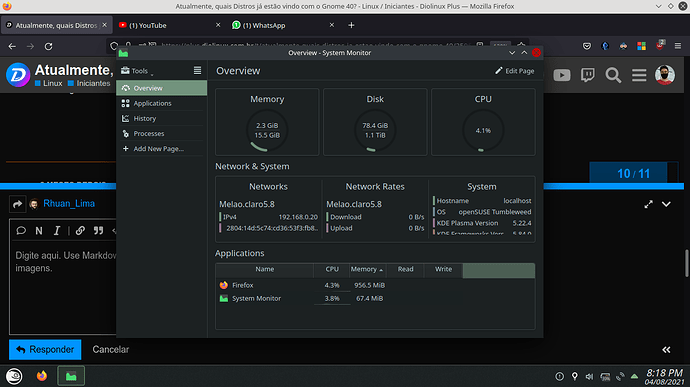
Task: Click the reply-to arrow icon in composer
Action: point(17,204)
